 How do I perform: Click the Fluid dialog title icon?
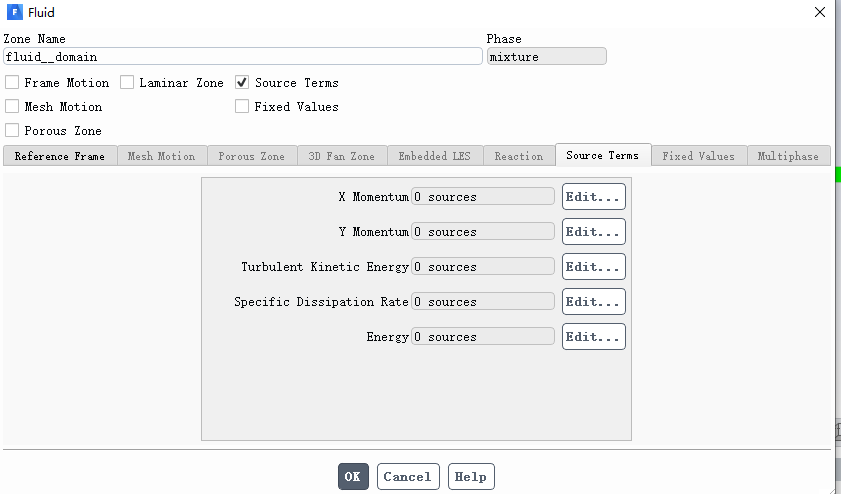pyautogui.click(x=14, y=13)
